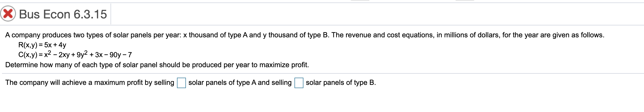This screenshot has height=112, width=644.
Task: Click the 'solar panels of type A and selling' text
Action: 240,82
